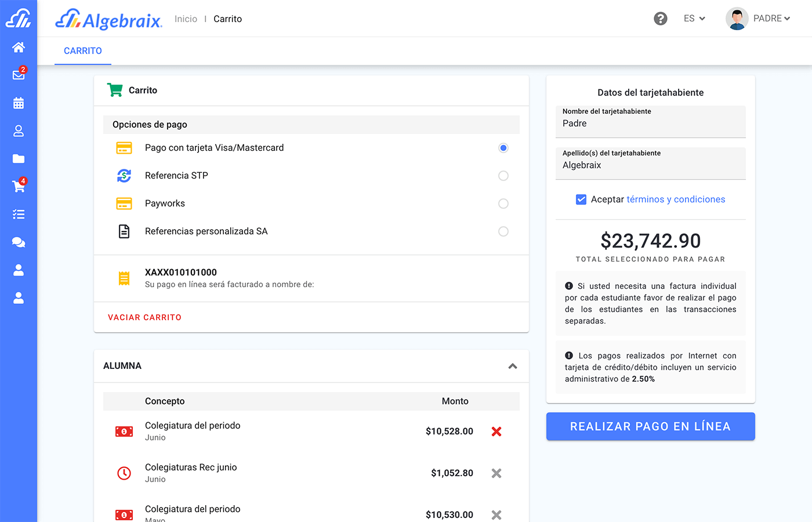
Task: Switch to the CARRITO tab
Action: (x=83, y=51)
